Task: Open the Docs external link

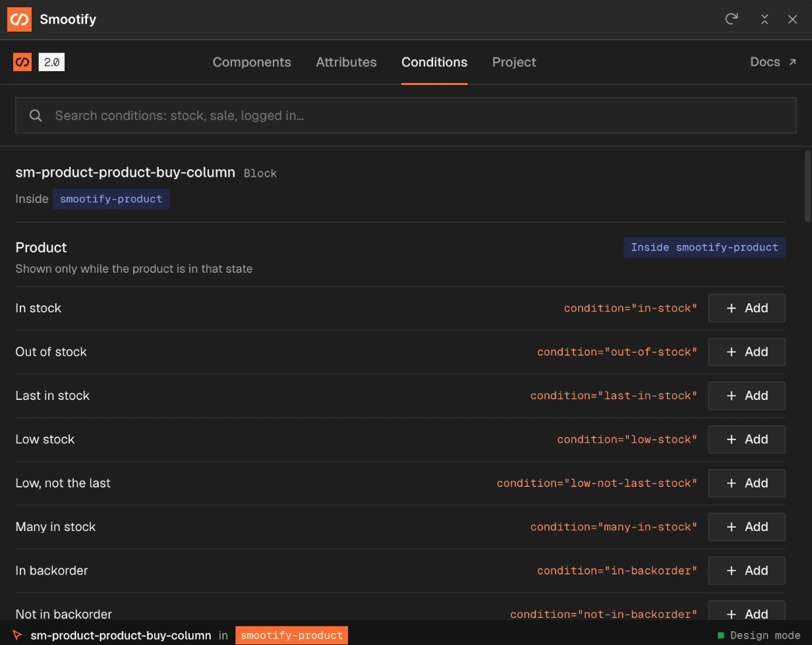Action: 774,62
